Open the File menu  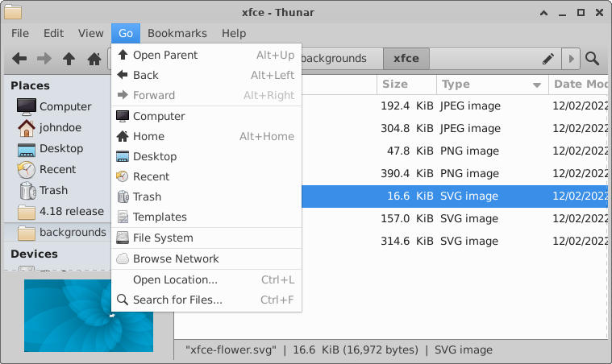point(20,34)
